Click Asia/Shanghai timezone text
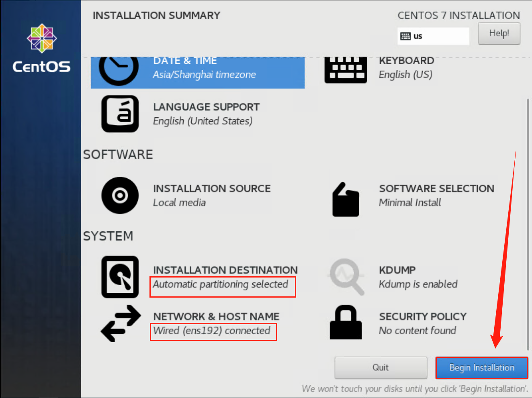The width and height of the screenshot is (532, 398). (x=204, y=75)
